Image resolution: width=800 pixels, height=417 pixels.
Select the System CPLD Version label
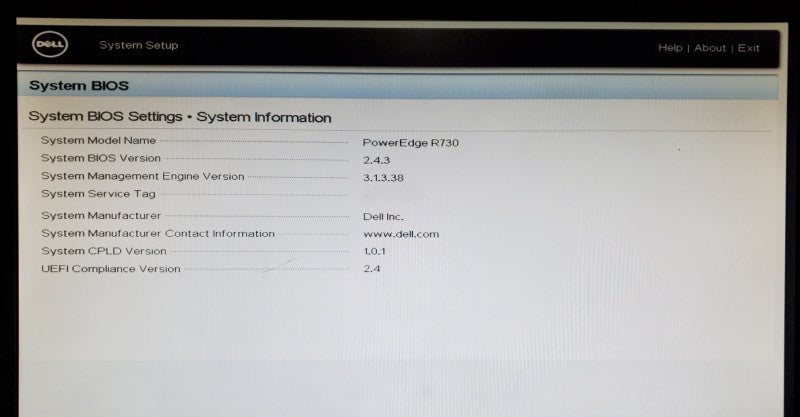pyautogui.click(x=104, y=251)
